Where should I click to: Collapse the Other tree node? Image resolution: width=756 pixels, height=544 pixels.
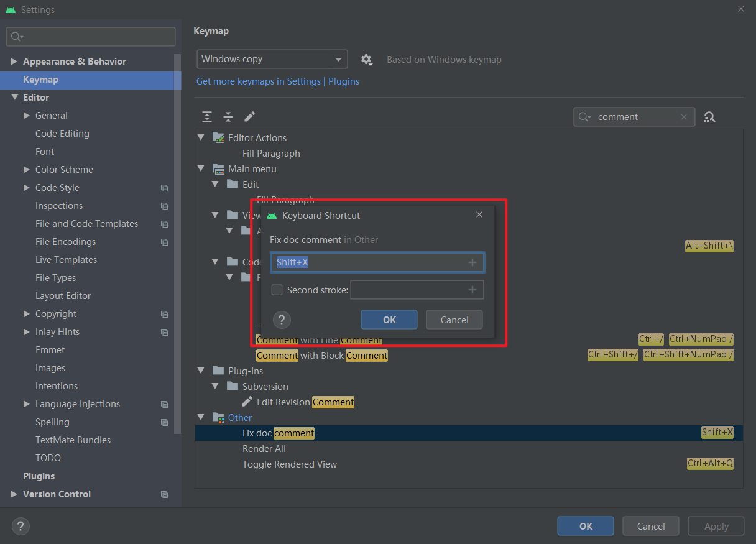click(x=201, y=417)
